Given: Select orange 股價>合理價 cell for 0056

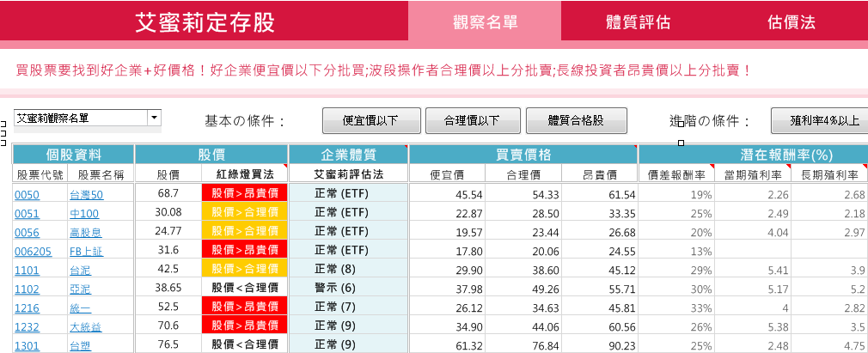Looking at the screenshot, I should pyautogui.click(x=245, y=231).
